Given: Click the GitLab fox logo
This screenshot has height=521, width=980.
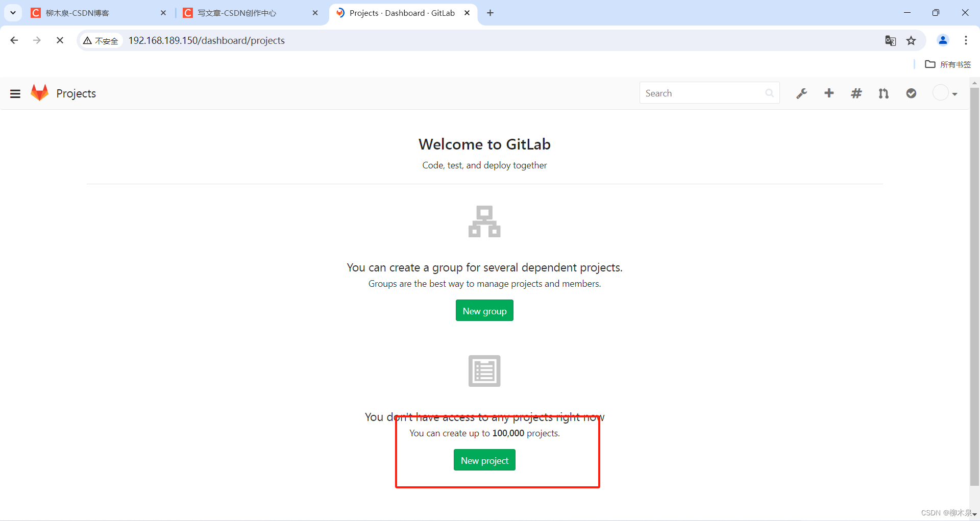Looking at the screenshot, I should [x=39, y=93].
